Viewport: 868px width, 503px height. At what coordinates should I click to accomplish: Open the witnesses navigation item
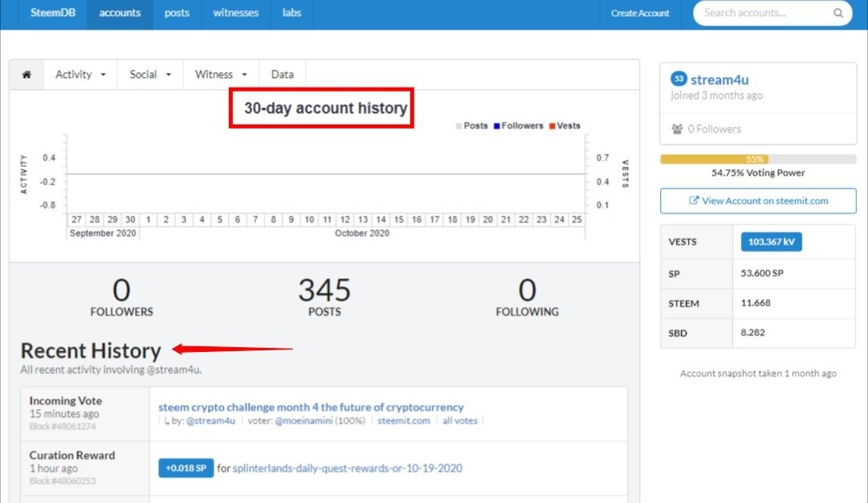pos(236,13)
